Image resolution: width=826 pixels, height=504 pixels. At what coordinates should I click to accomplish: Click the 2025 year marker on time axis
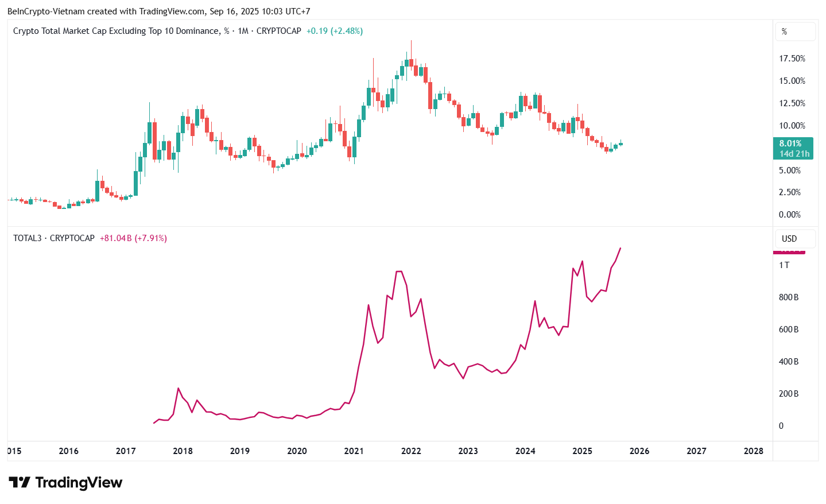click(582, 451)
